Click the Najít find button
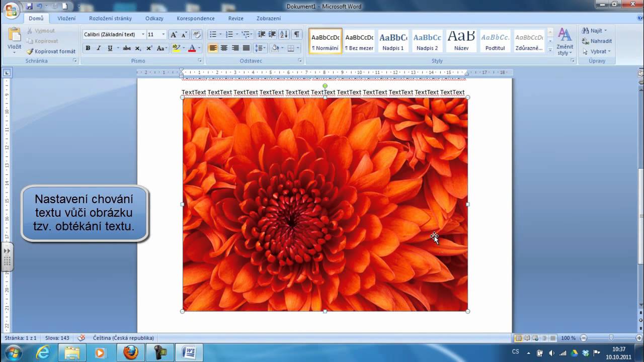This screenshot has height=362, width=644. [x=595, y=31]
